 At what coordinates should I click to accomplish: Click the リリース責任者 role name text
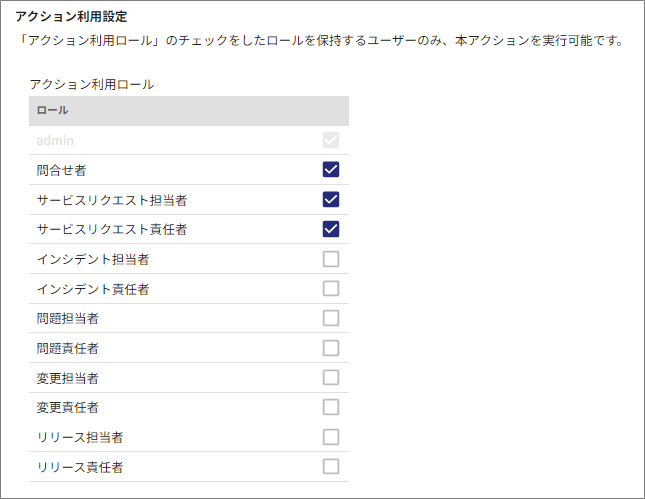79,467
